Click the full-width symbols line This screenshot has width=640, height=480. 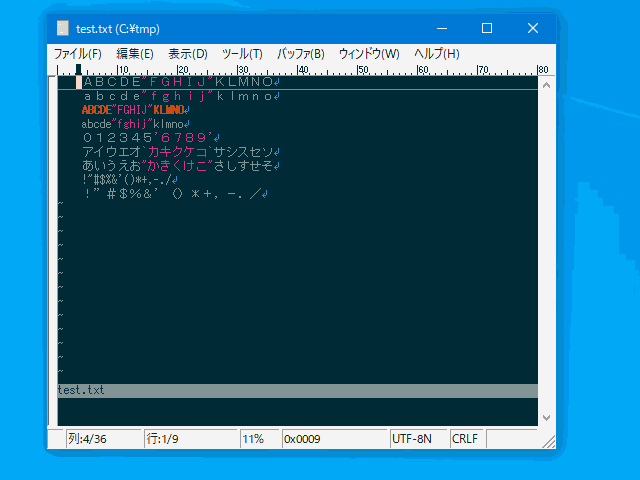pos(176,193)
